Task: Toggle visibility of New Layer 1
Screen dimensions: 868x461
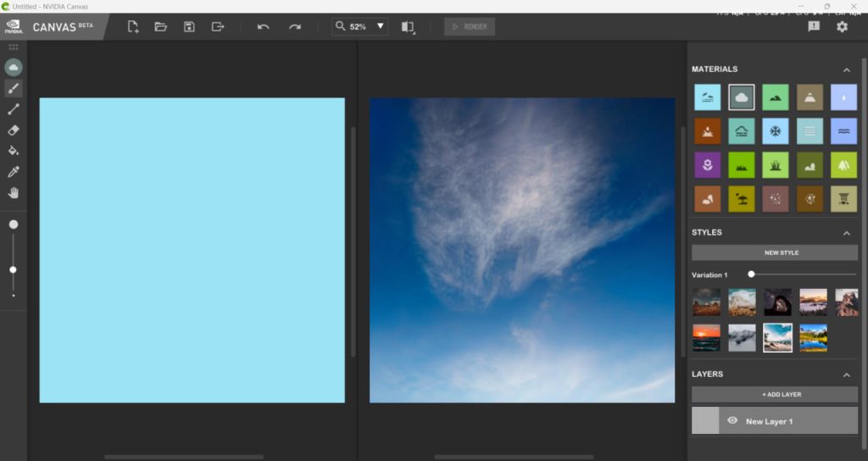Action: click(732, 420)
